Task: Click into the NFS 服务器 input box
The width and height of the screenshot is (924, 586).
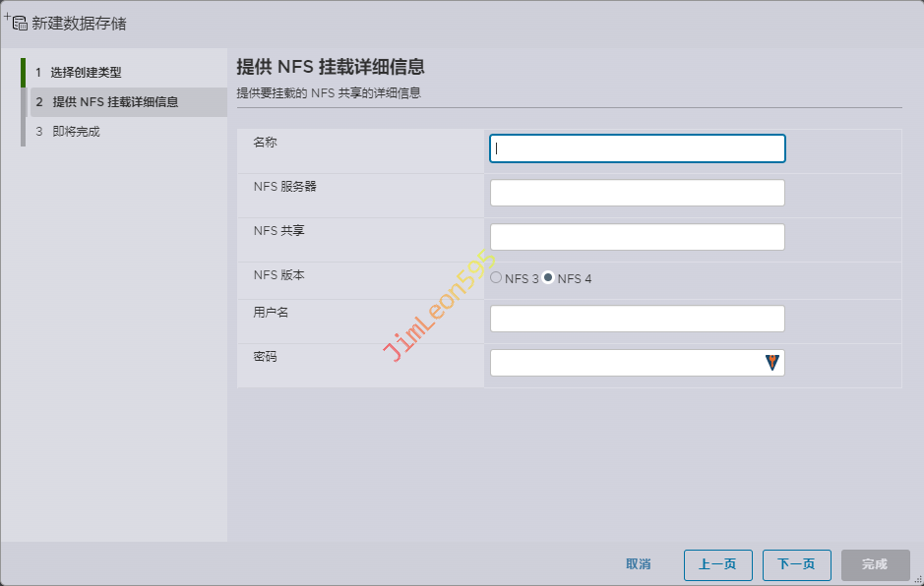Action: [637, 193]
